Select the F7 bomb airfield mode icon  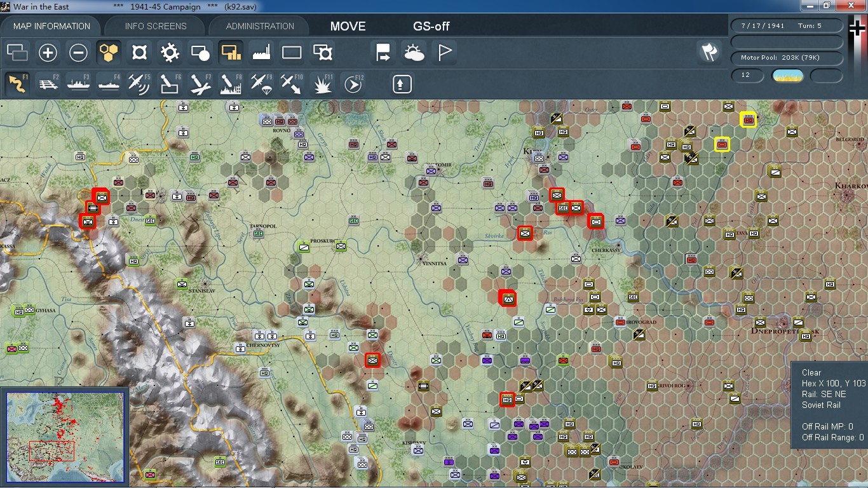(x=200, y=84)
